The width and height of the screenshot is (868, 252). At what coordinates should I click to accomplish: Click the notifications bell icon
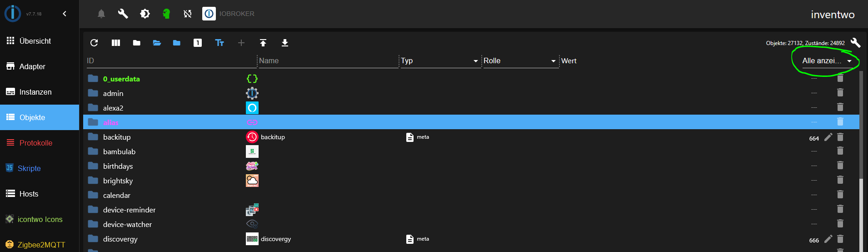101,14
